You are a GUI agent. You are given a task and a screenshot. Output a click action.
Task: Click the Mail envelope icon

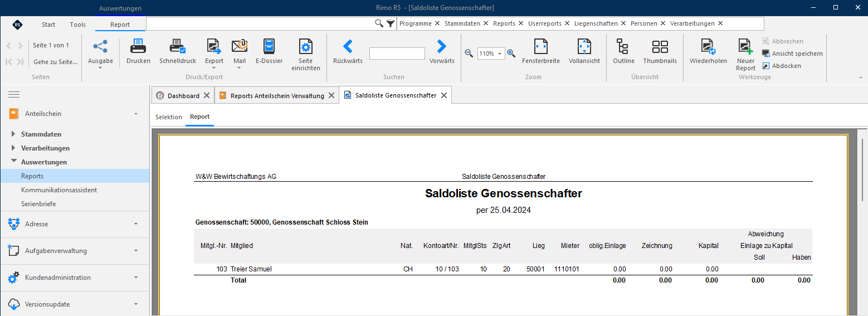(x=240, y=47)
